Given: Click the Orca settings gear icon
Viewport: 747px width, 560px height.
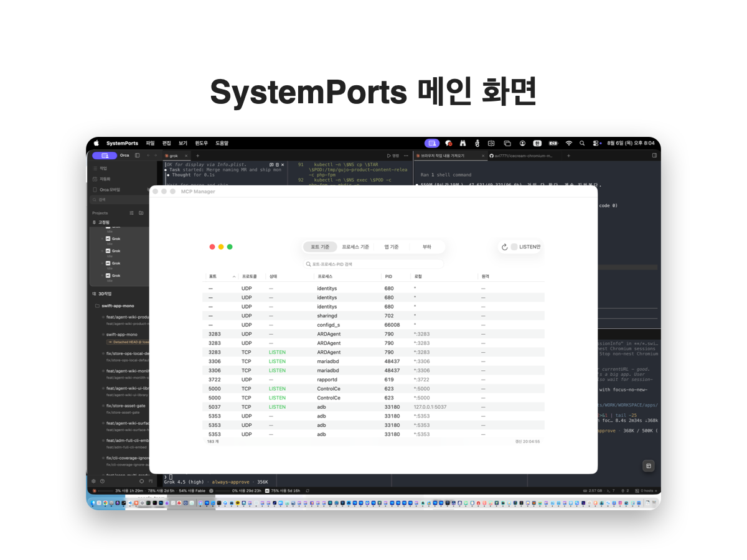Looking at the screenshot, I should point(94,481).
